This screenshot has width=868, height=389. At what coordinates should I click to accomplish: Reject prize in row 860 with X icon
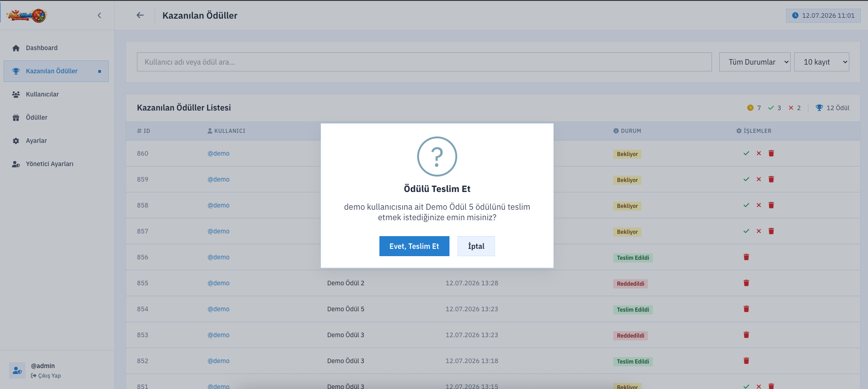click(759, 153)
